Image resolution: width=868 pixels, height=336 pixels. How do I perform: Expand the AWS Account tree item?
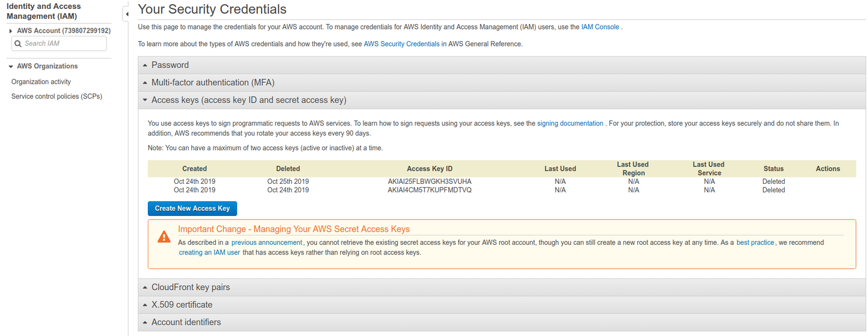11,31
